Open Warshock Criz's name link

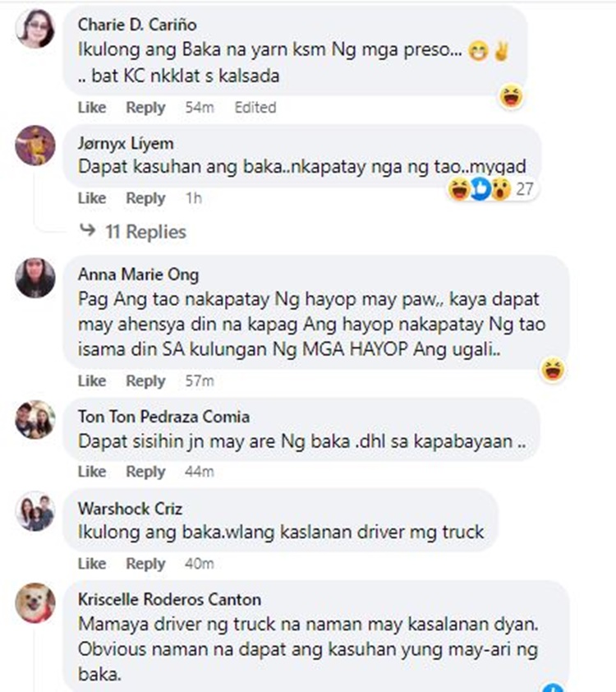tap(130, 509)
